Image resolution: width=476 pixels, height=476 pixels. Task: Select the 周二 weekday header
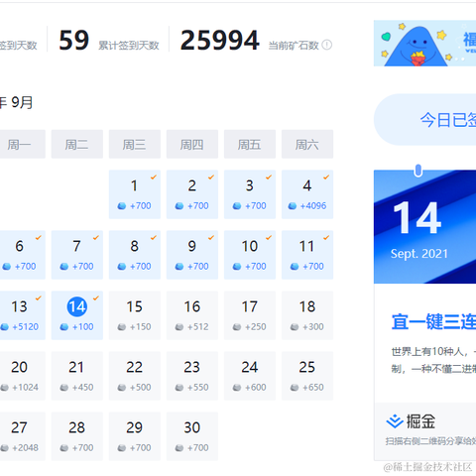point(77,144)
